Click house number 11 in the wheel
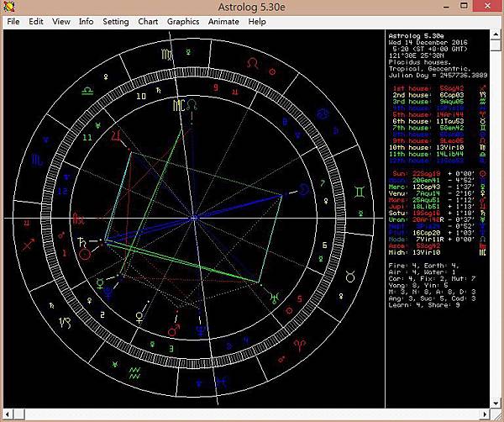 tap(87, 138)
